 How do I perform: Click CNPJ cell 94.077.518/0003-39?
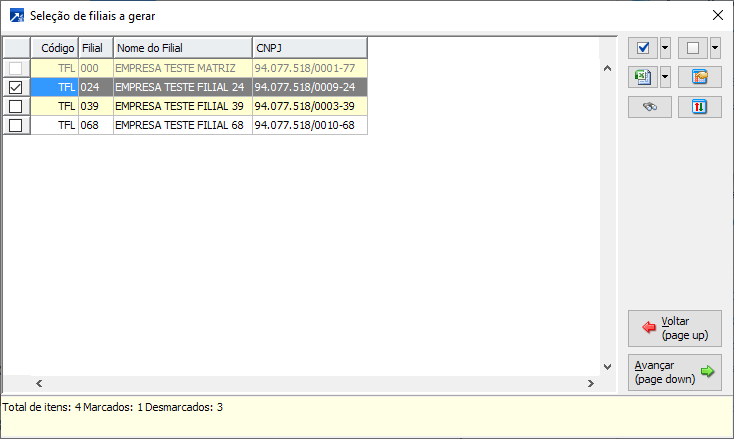click(310, 106)
